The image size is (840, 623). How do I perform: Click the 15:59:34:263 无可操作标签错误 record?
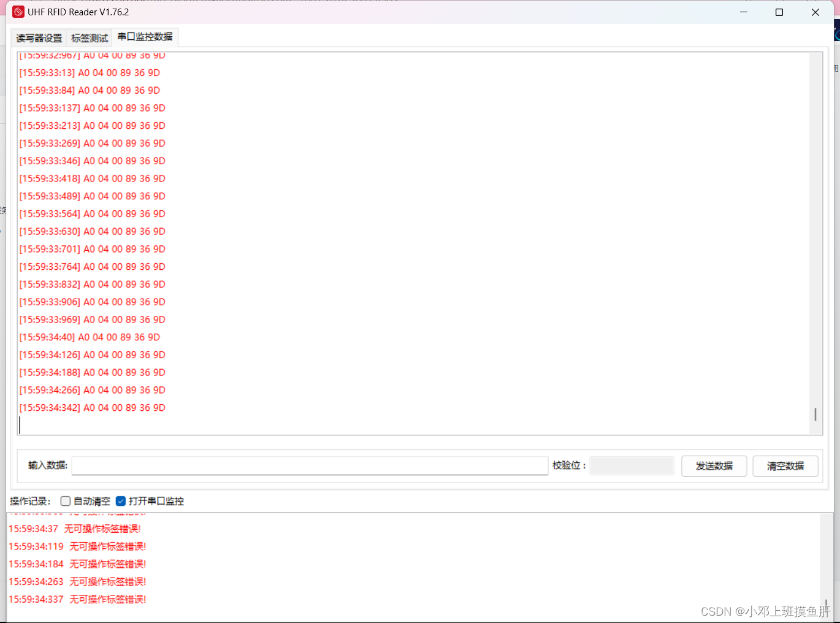coord(77,582)
